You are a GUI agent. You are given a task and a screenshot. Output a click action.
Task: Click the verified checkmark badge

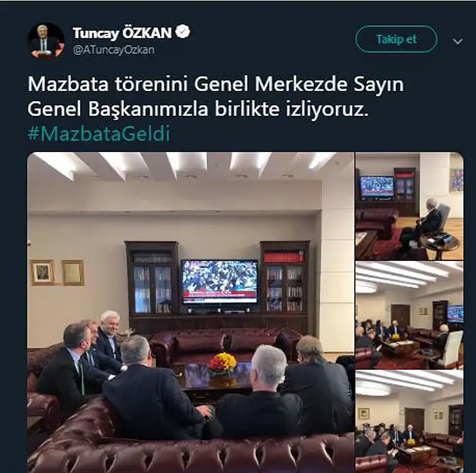(x=183, y=32)
